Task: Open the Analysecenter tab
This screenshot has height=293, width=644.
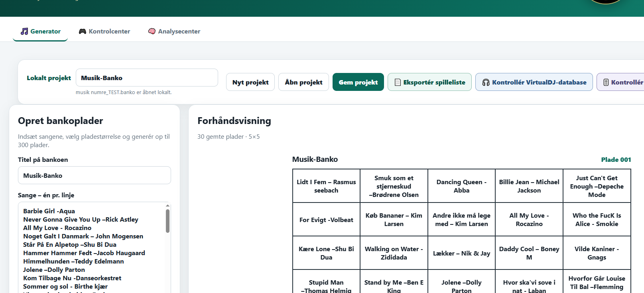Action: tap(174, 31)
